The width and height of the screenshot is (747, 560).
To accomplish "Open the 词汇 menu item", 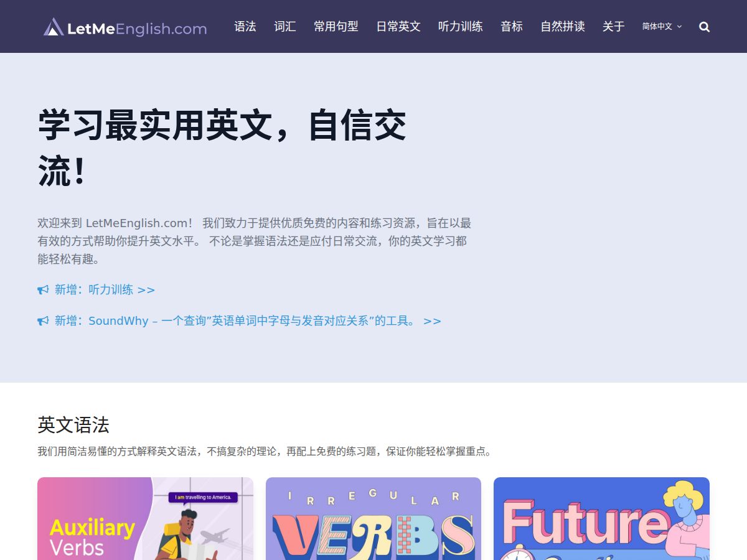I will pos(285,27).
